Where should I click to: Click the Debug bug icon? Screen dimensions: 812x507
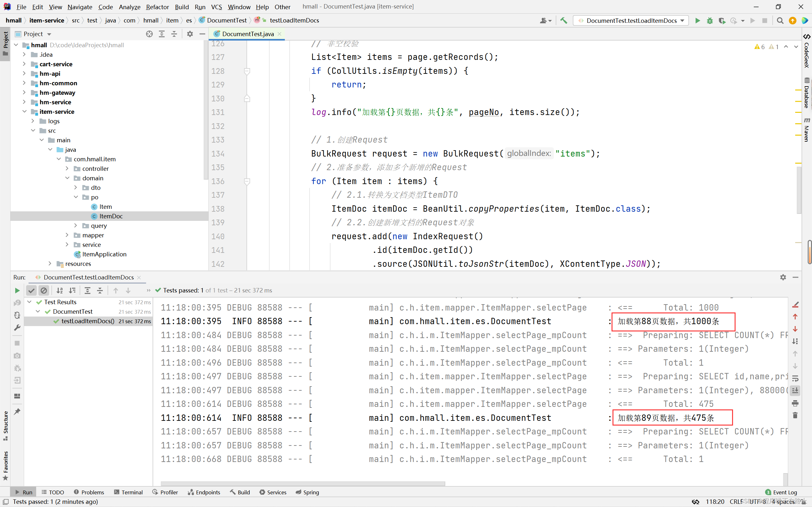pyautogui.click(x=710, y=21)
